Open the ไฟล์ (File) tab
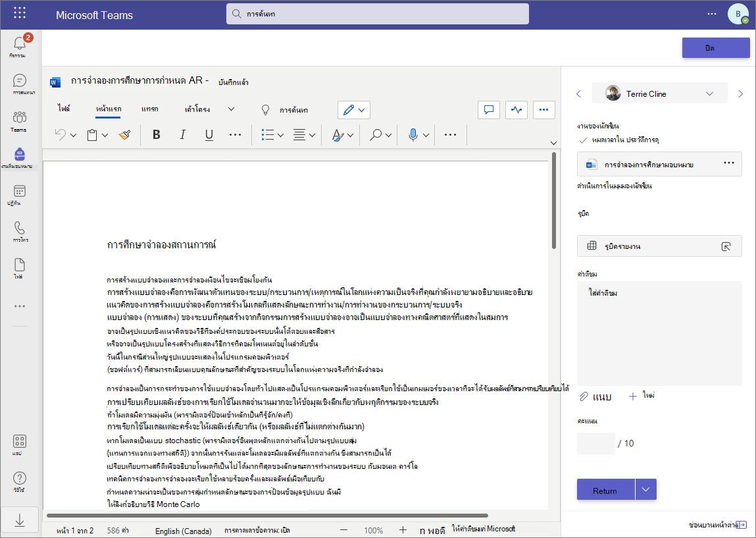This screenshot has height=538, width=756. tap(64, 109)
